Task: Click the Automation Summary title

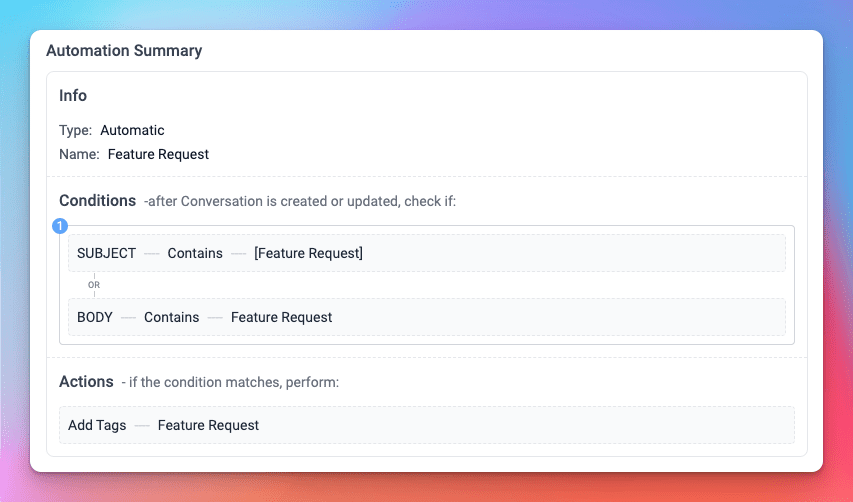Action: point(124,51)
